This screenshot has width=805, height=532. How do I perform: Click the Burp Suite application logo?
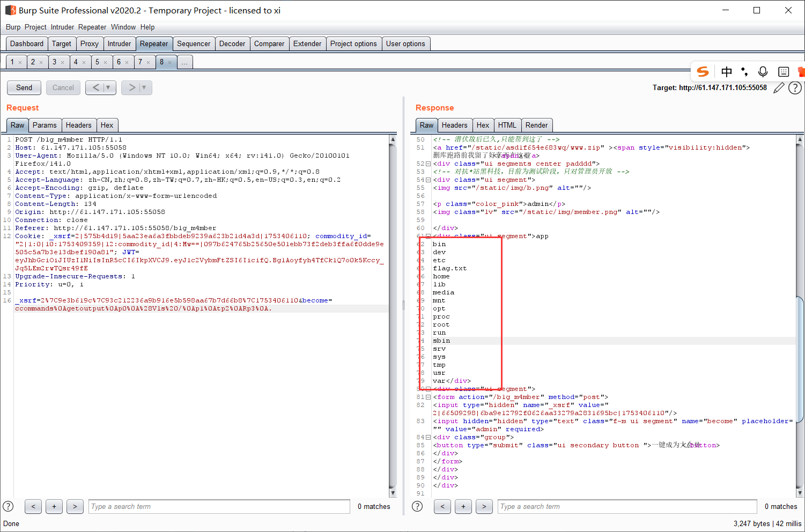pyautogui.click(x=10, y=10)
